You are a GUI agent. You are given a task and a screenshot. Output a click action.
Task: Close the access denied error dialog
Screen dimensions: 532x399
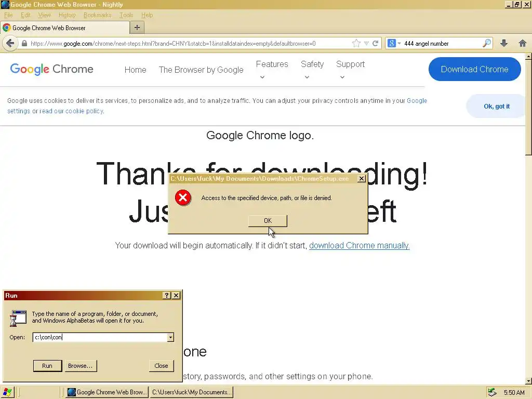[362, 179]
